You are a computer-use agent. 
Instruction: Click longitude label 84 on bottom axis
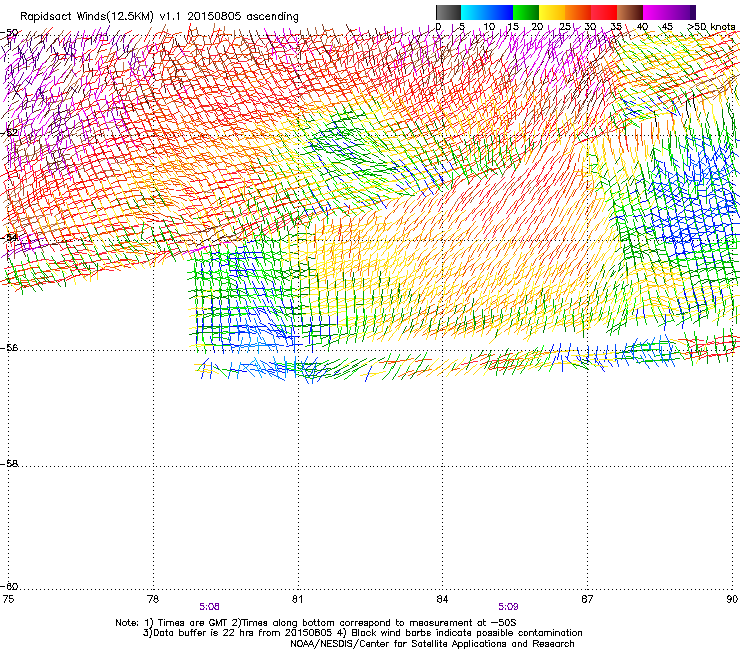click(x=442, y=599)
